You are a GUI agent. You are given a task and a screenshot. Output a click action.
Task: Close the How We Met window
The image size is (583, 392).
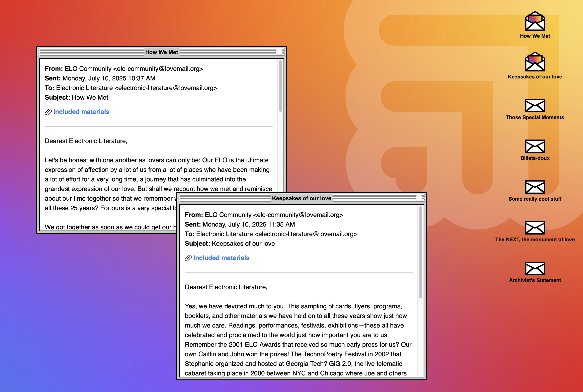coord(279,52)
